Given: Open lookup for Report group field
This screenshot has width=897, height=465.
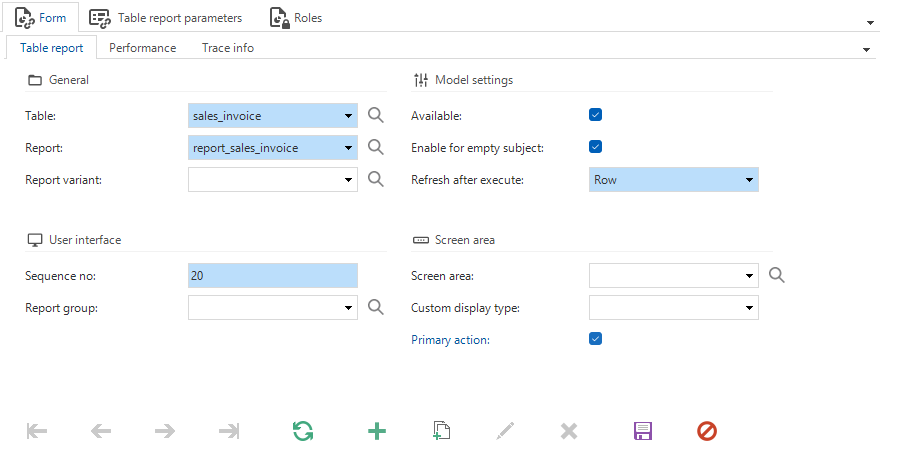Looking at the screenshot, I should (x=375, y=307).
